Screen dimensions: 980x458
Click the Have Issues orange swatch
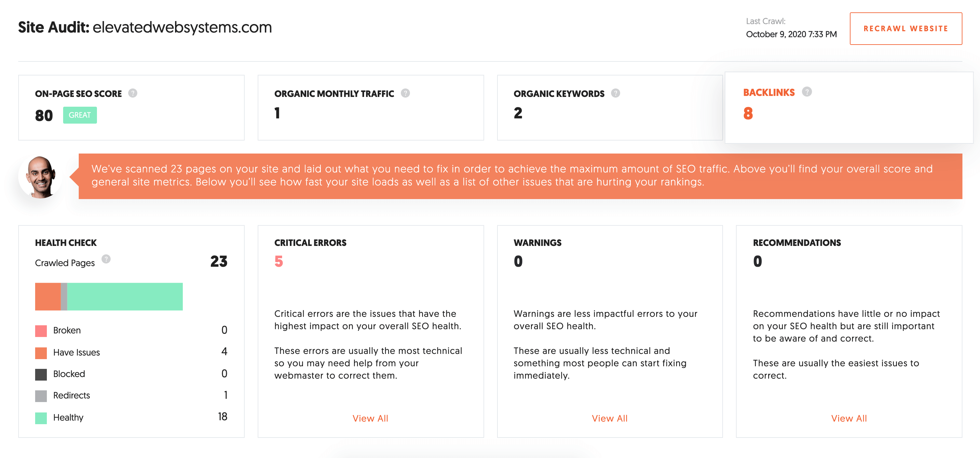pyautogui.click(x=41, y=353)
